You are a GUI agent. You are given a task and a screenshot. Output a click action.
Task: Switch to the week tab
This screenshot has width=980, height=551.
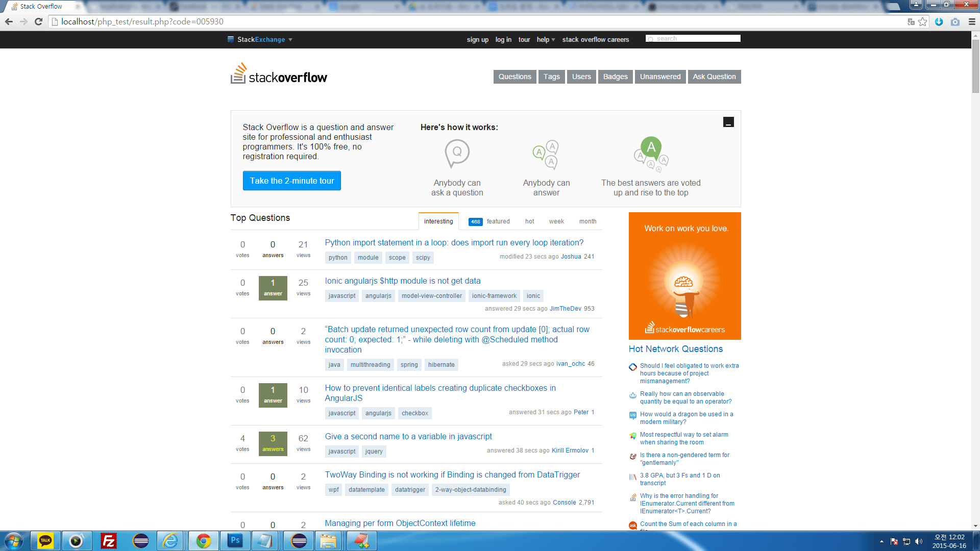click(556, 221)
